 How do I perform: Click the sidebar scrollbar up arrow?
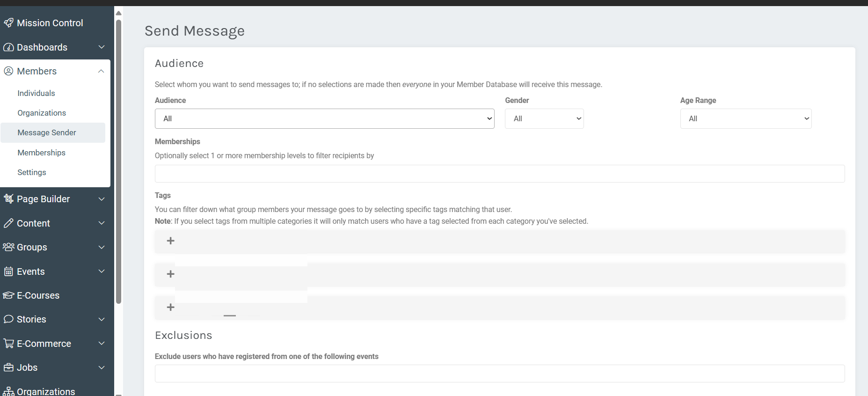click(119, 13)
